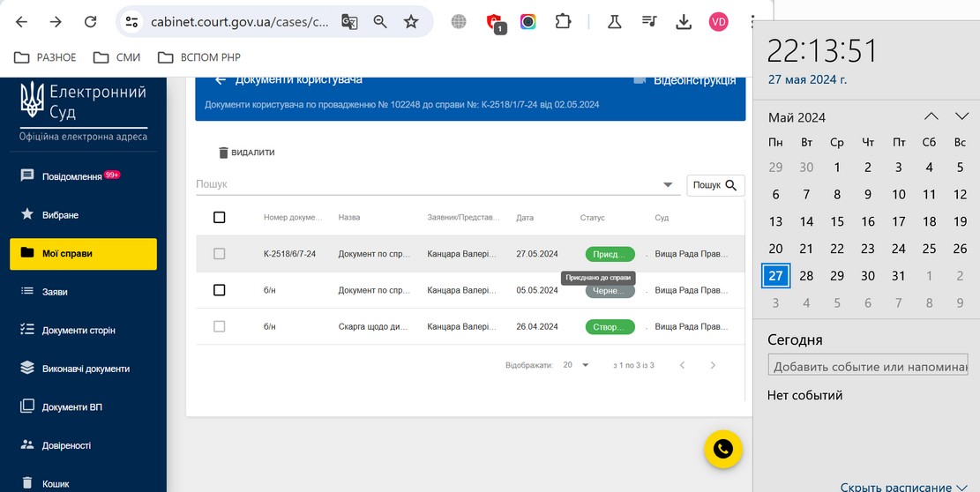Screen dimensions: 980x492
Task: Open Повідомлення in the sidebar
Action: point(83,176)
